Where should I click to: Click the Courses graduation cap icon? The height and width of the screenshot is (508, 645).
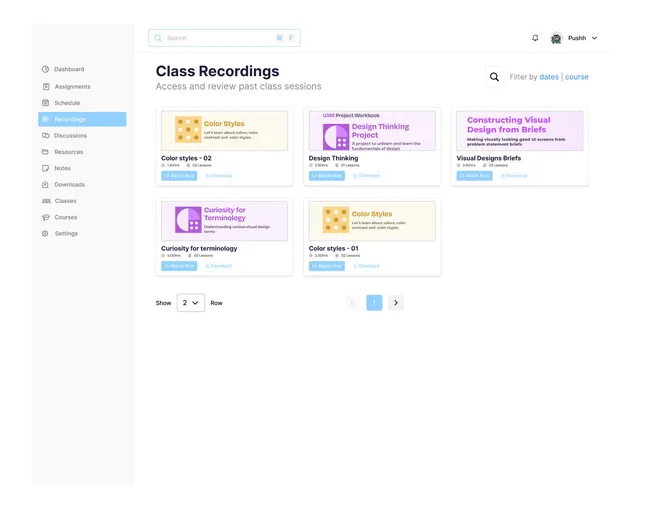(46, 217)
